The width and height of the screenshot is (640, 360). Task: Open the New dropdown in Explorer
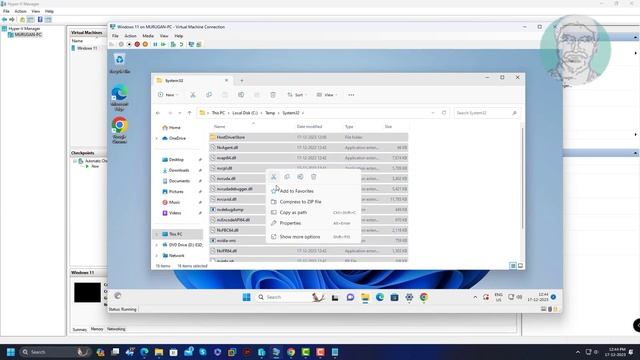[x=168, y=95]
